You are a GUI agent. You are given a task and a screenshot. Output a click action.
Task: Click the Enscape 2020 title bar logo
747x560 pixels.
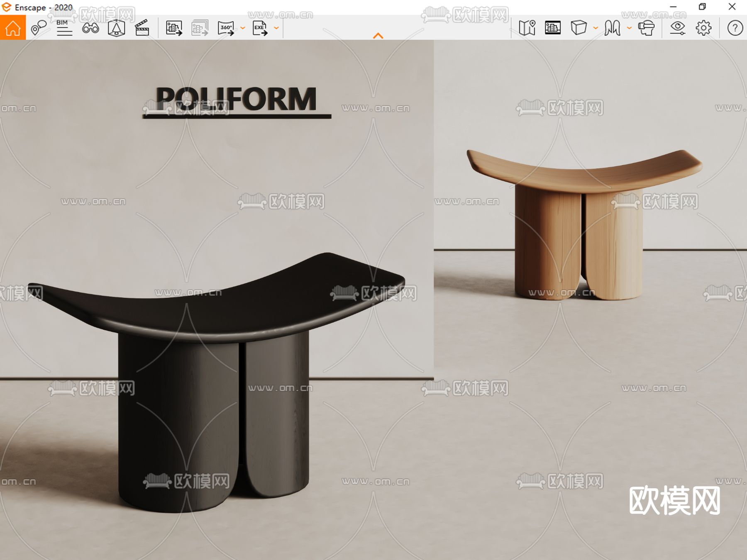[6, 7]
